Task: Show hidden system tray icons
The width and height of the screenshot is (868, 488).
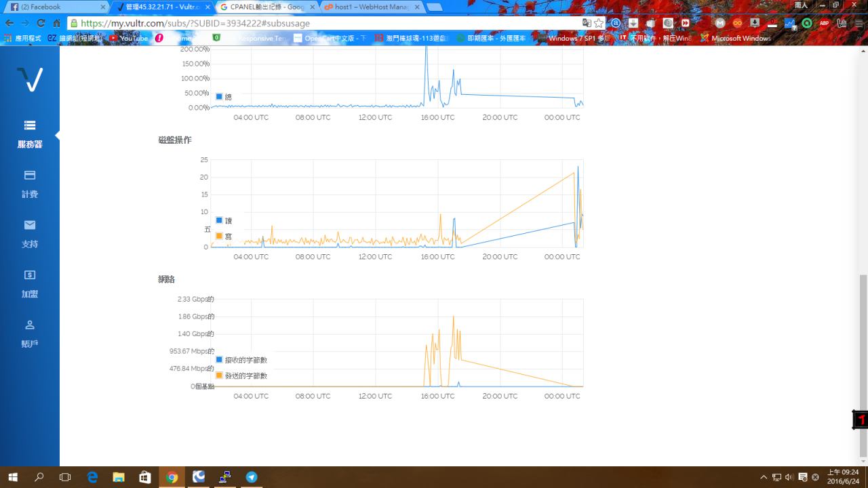Action: point(764,477)
